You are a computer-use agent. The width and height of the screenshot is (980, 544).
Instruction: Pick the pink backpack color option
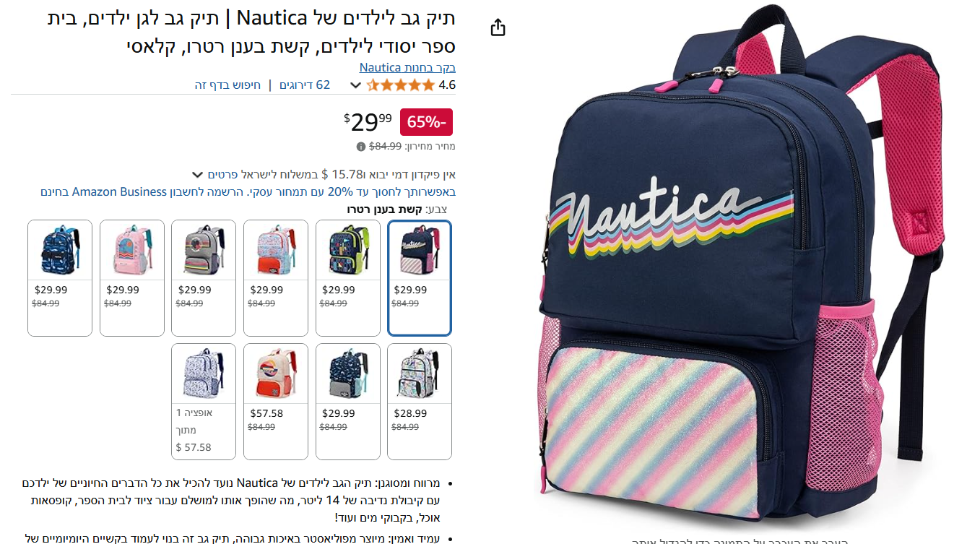[x=132, y=278]
